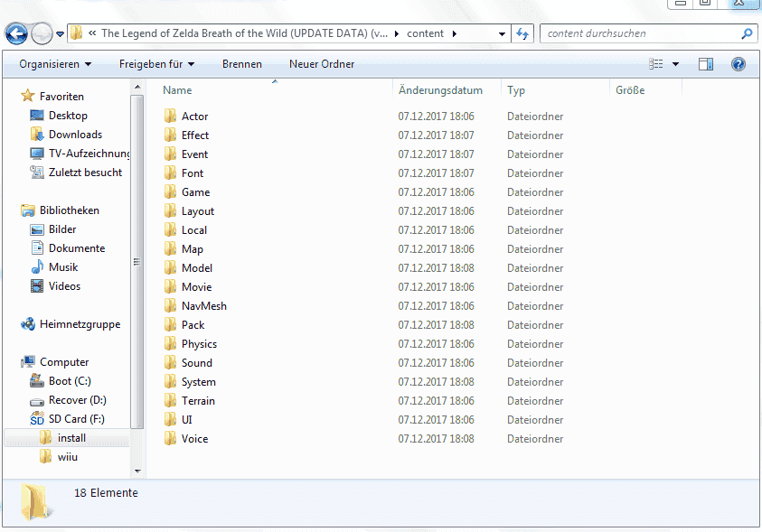Image resolution: width=762 pixels, height=532 pixels.
Task: Open the recent locations dropdown arrow
Action: [x=61, y=34]
